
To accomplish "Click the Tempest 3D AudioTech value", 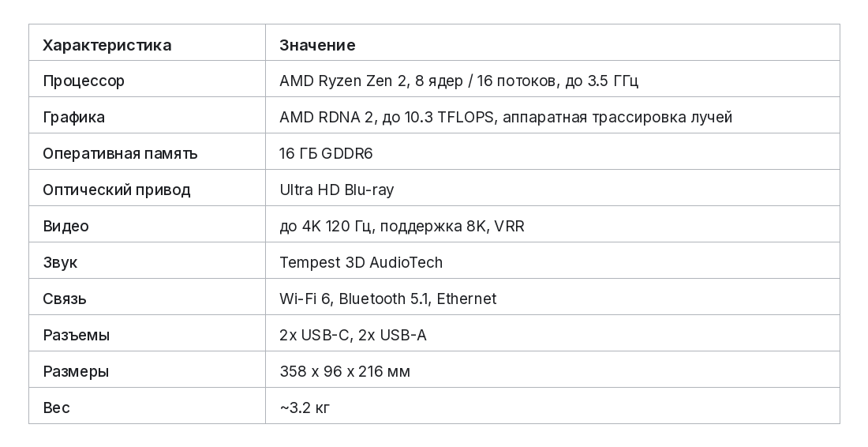I will click(x=361, y=262).
